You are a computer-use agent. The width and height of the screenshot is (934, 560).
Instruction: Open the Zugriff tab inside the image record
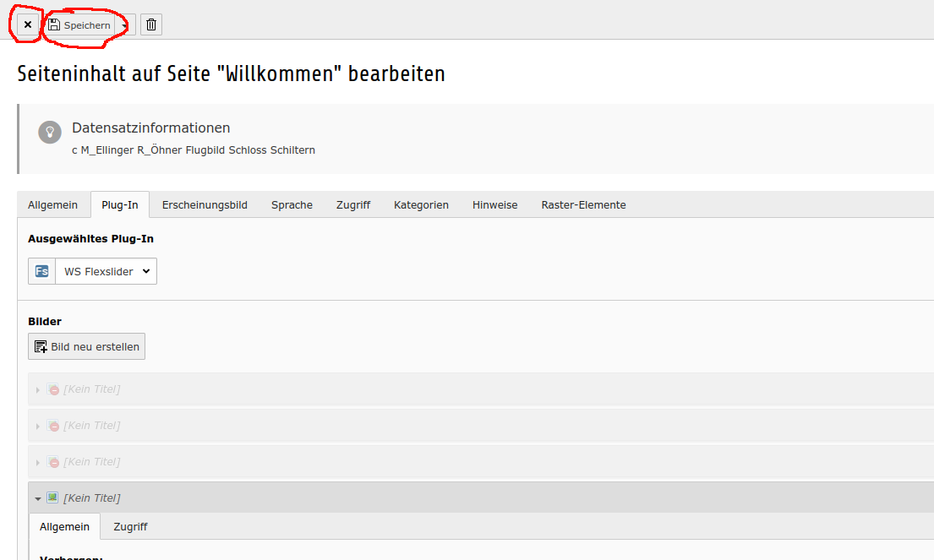(130, 526)
